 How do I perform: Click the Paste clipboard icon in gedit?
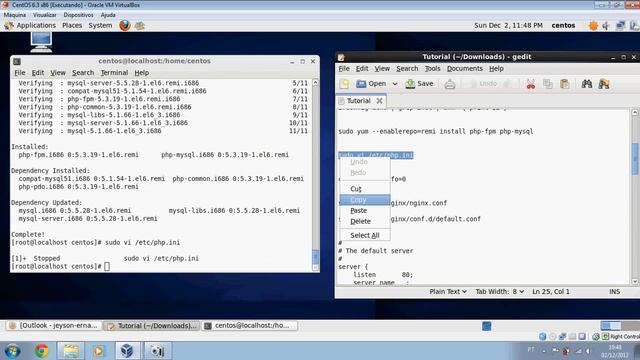pyautogui.click(x=564, y=84)
